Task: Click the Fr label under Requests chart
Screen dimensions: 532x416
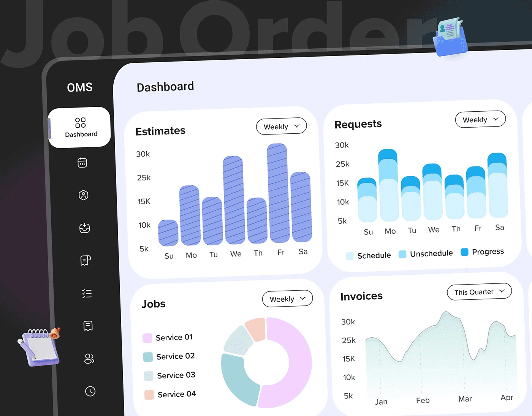Action: pos(478,228)
